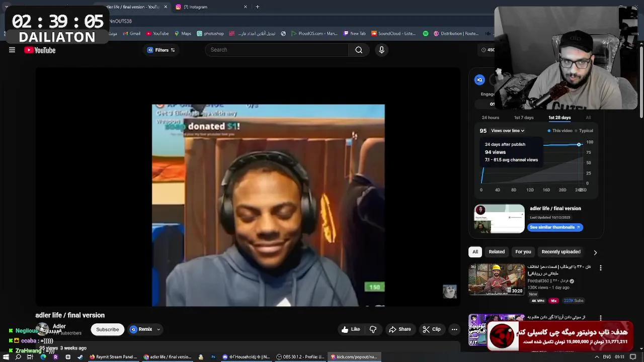Open Steam from the taskbar
Image resolution: width=644 pixels, height=362 pixels.
pos(80,357)
